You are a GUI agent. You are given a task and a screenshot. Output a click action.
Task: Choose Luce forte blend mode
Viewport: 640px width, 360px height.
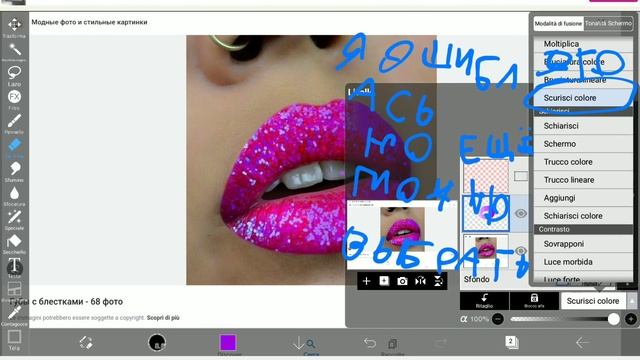tap(583, 278)
